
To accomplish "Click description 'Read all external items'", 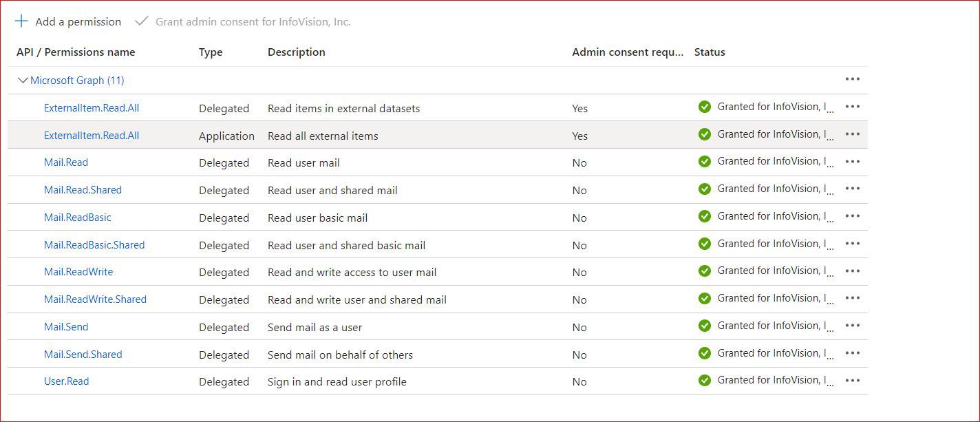I will [x=323, y=136].
